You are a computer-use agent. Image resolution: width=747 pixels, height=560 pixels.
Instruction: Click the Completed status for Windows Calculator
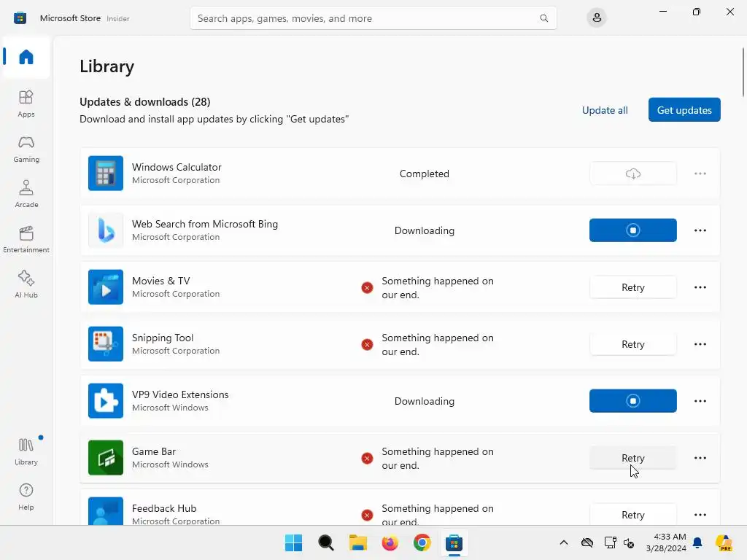coord(424,174)
